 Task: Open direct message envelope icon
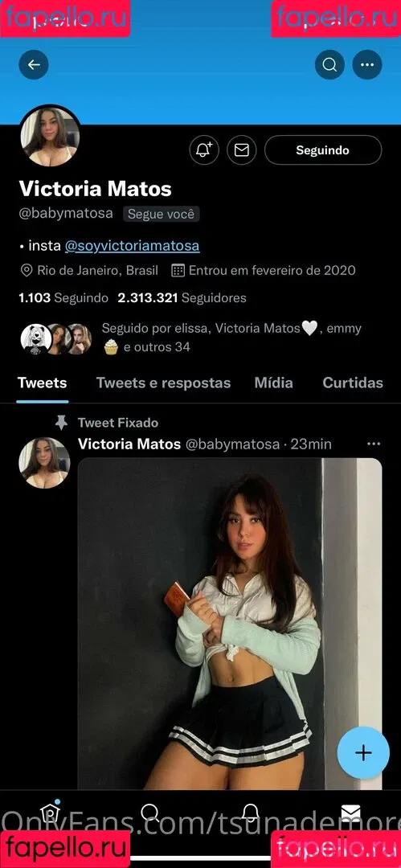pos(242,150)
